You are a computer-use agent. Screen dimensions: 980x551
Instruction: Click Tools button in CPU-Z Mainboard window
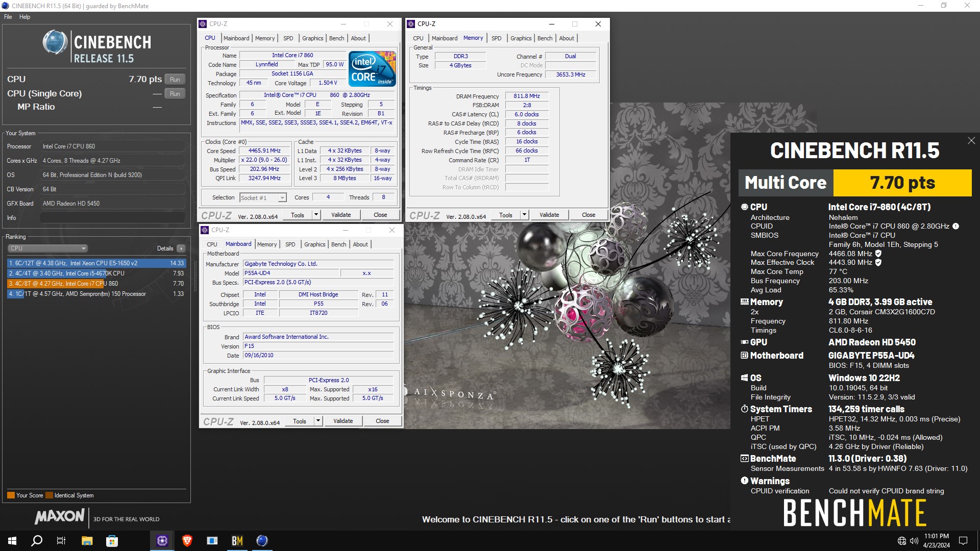(x=300, y=421)
